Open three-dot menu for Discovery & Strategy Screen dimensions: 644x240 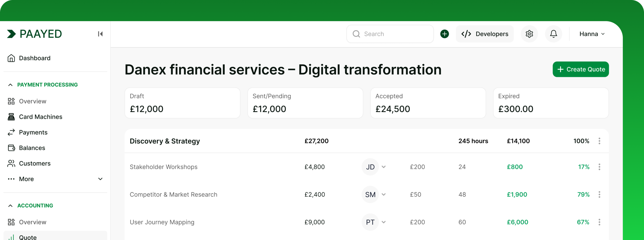coord(599,141)
